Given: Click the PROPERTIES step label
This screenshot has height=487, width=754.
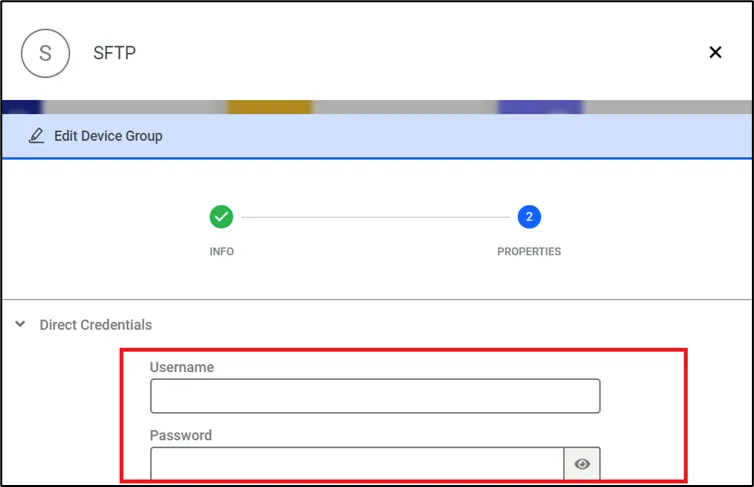Looking at the screenshot, I should pyautogui.click(x=529, y=251).
